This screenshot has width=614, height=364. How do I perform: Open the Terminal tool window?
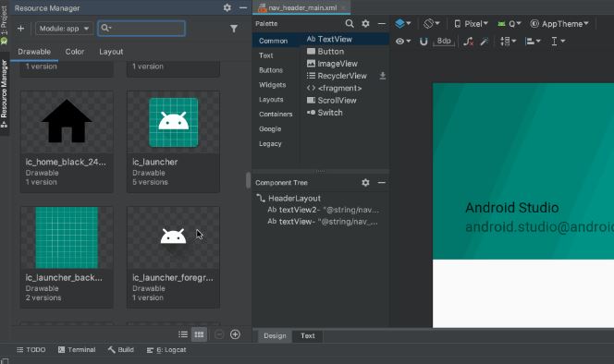[77, 350]
